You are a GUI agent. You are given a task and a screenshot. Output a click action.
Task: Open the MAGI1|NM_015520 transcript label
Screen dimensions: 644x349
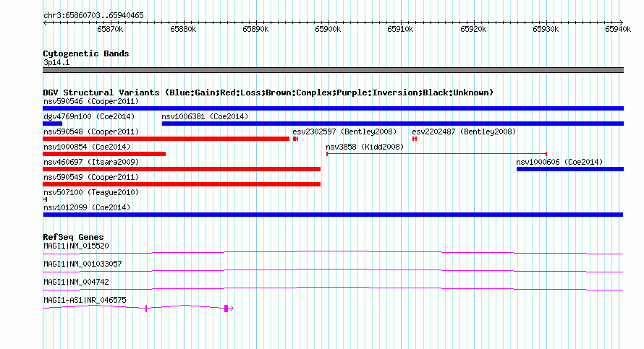click(x=76, y=246)
